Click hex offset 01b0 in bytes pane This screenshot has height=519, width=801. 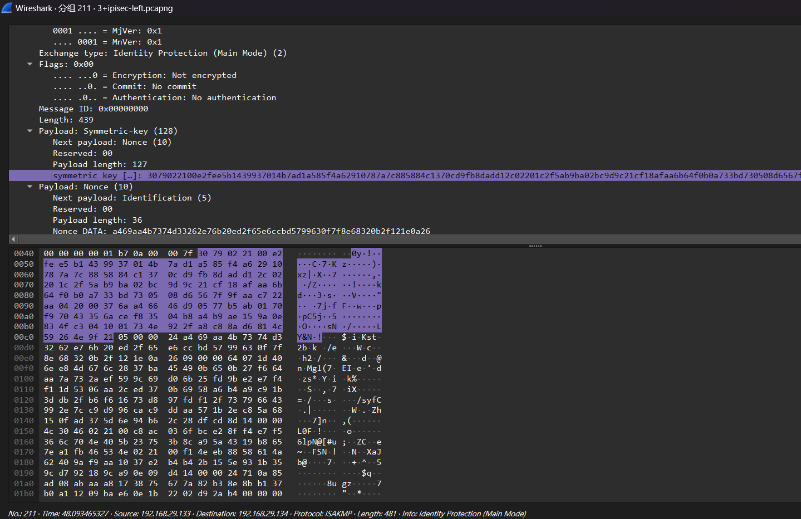(x=23, y=493)
